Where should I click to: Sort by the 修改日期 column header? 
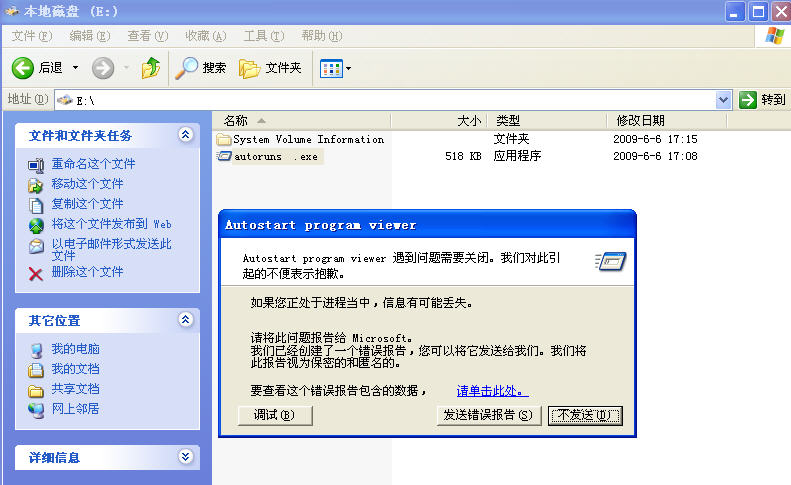tap(666, 121)
